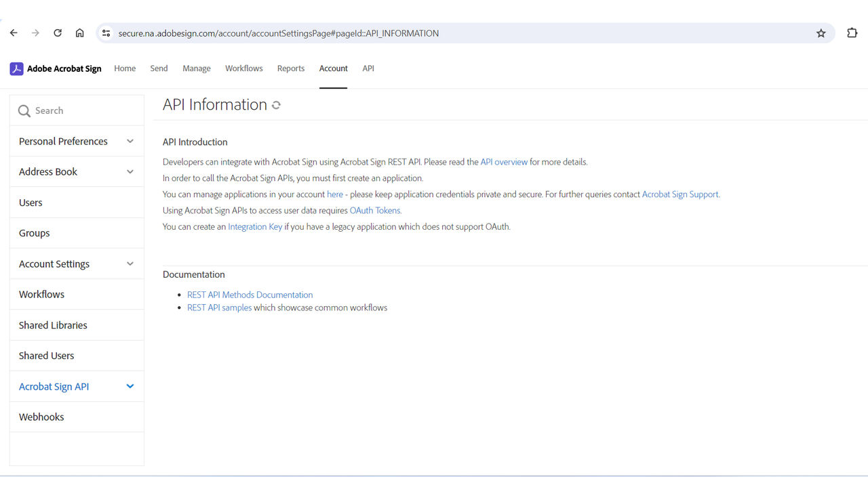This screenshot has width=868, height=477.
Task: Expand the Personal Preferences chevron
Action: point(130,141)
